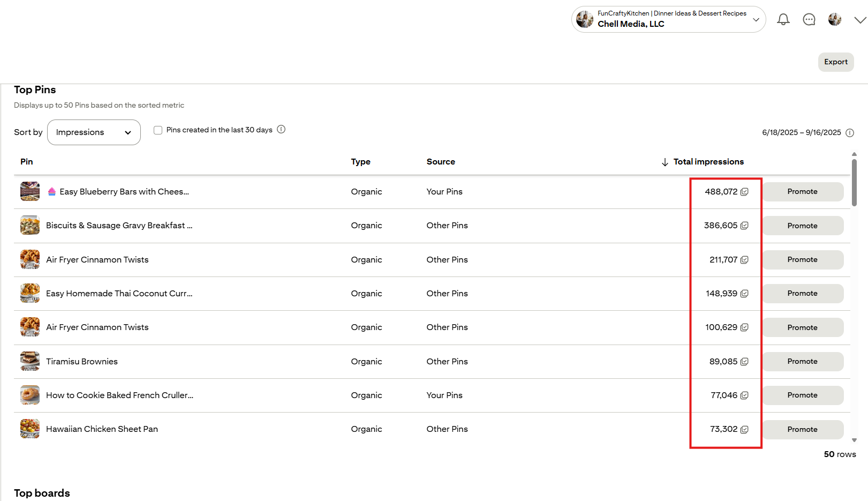Open the Sort by Impressions dropdown
Image resolution: width=868 pixels, height=501 pixels.
[94, 132]
